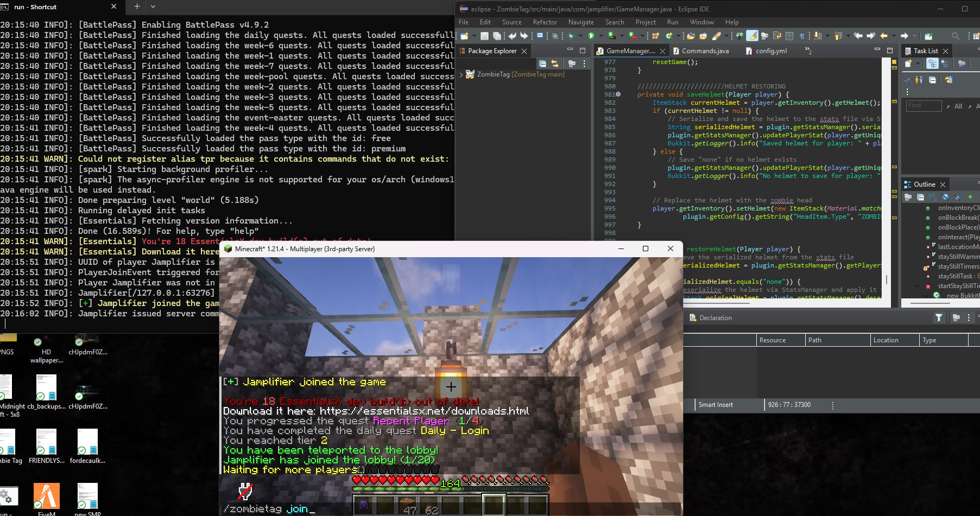Click the green Run button in Eclipse toolbar
980x516 pixels.
591,36
